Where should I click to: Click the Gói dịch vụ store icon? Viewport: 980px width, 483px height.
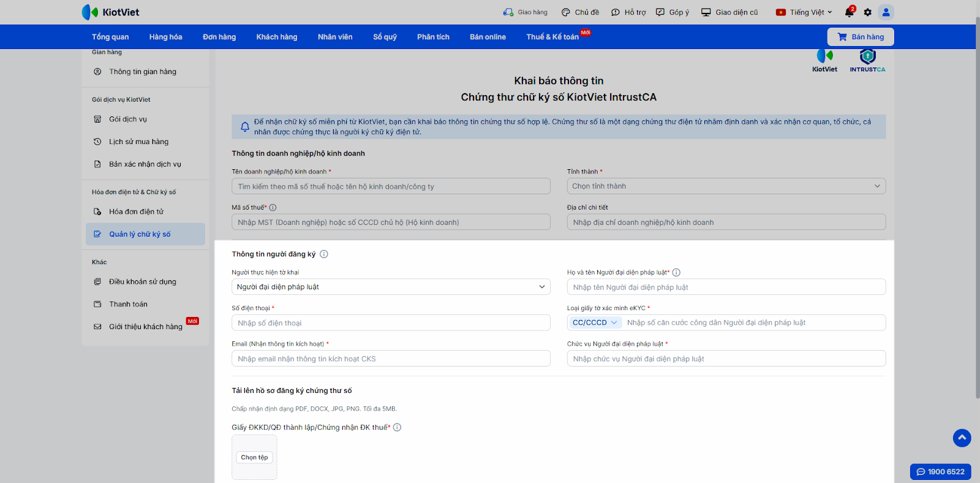pos(97,120)
